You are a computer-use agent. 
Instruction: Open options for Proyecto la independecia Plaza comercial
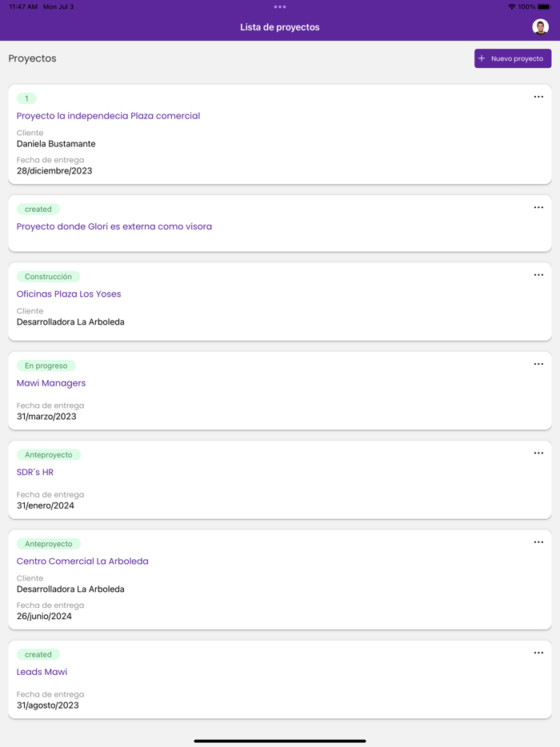click(x=538, y=98)
